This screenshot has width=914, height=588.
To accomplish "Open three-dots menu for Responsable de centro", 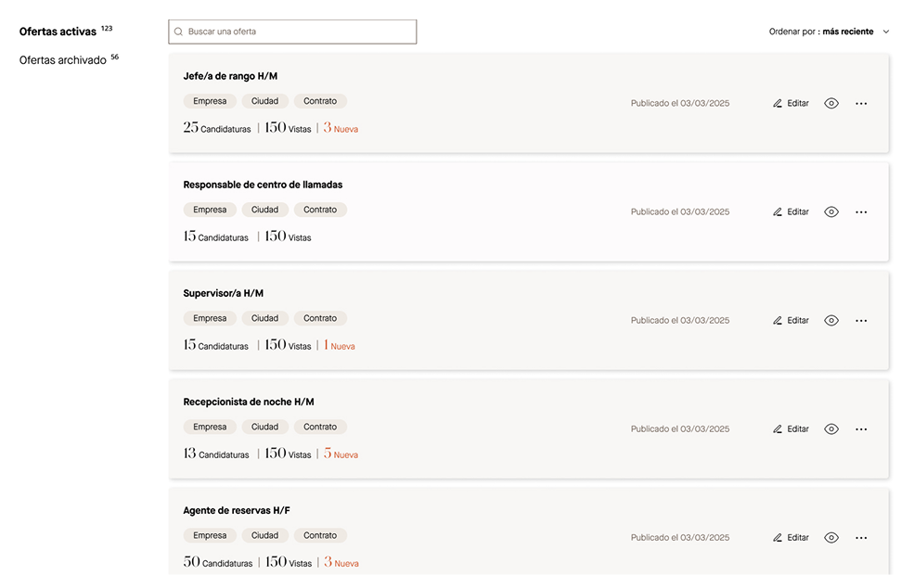I will coord(861,212).
